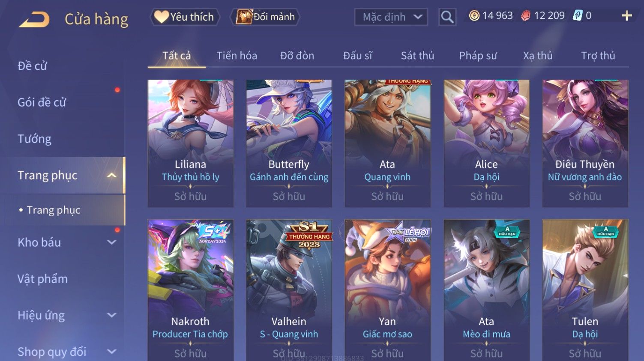Screen dimensions: 644x361
Task: Open Gói đề cử in sidebar
Action: click(42, 102)
